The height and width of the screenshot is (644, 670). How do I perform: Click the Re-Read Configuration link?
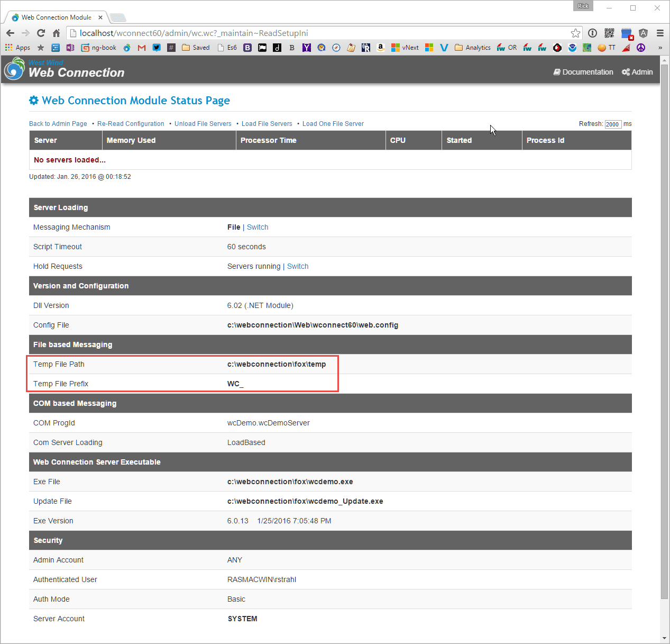131,124
